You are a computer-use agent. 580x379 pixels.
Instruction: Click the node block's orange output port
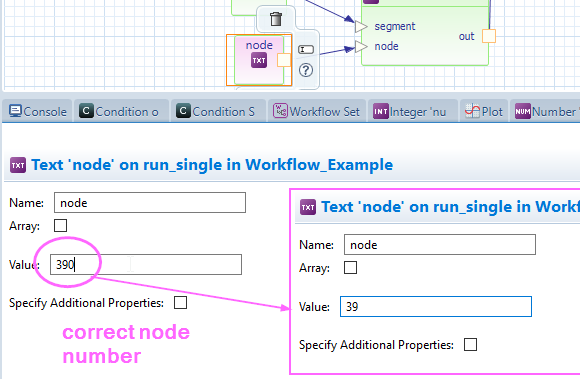tap(284, 60)
